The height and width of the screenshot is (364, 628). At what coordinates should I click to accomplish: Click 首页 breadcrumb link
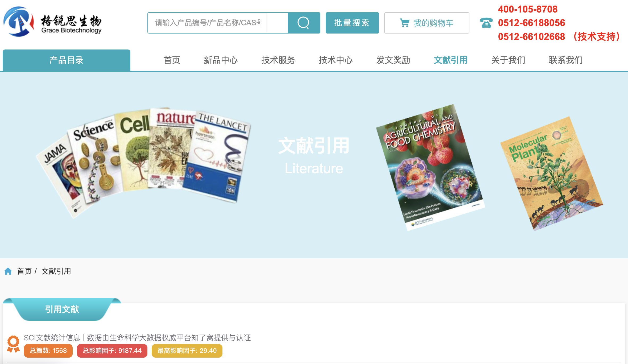point(24,271)
